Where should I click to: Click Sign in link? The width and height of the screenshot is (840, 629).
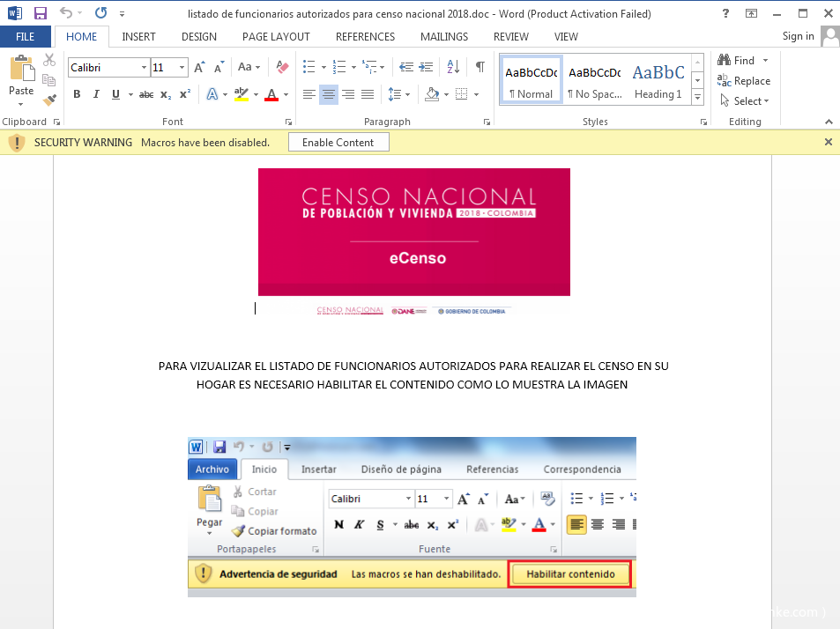pos(798,36)
